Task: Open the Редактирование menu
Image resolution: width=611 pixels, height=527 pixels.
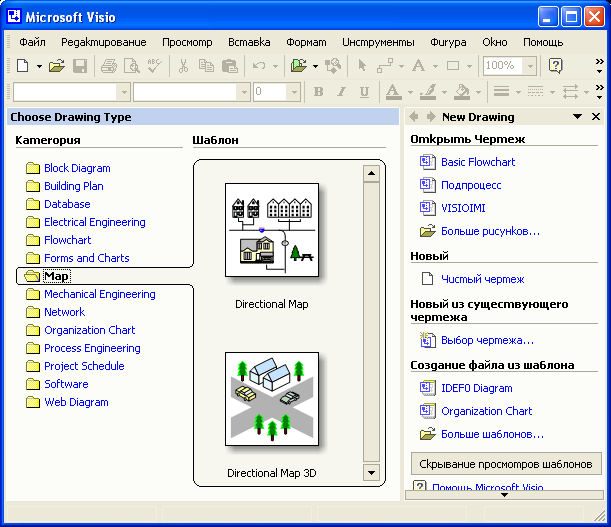Action: (x=104, y=42)
